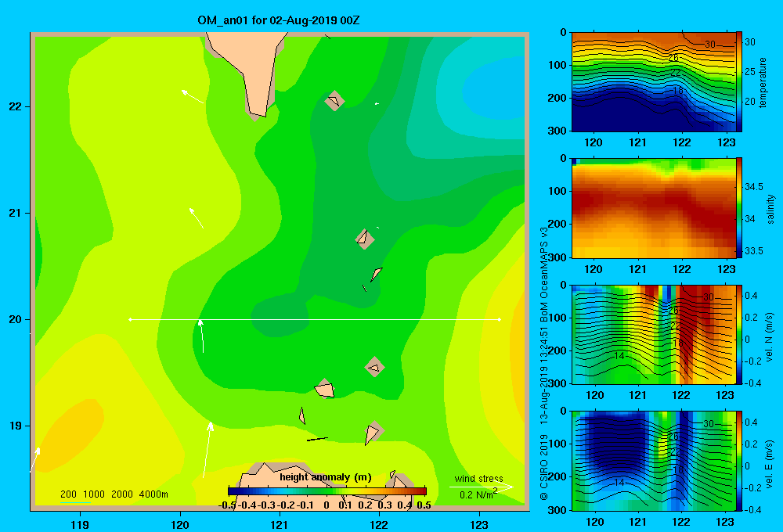Click the '30' contour label in temperature panel

click(710, 45)
